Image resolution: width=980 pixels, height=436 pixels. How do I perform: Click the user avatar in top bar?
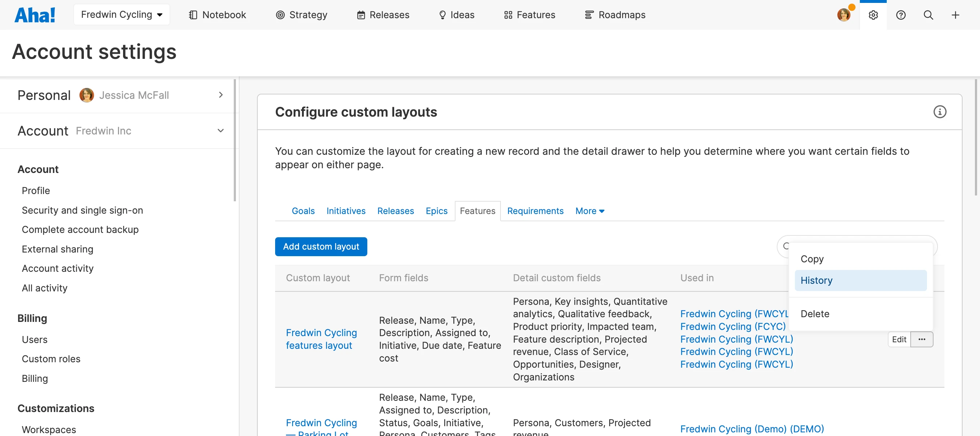pyautogui.click(x=844, y=15)
